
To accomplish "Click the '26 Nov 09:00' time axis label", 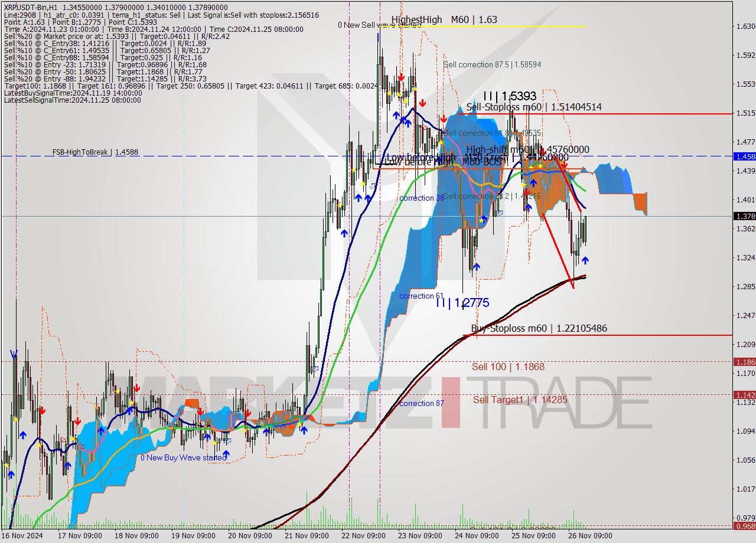I will coord(590,536).
